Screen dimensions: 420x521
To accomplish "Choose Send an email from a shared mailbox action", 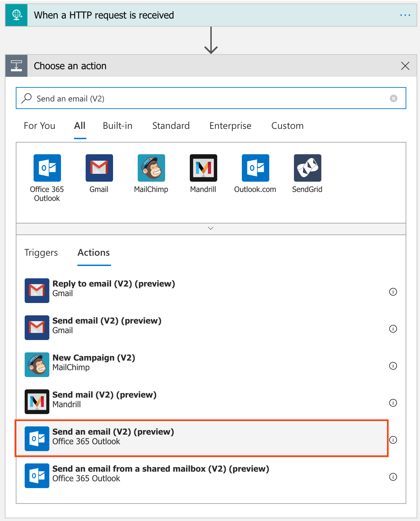I will point(206,476).
